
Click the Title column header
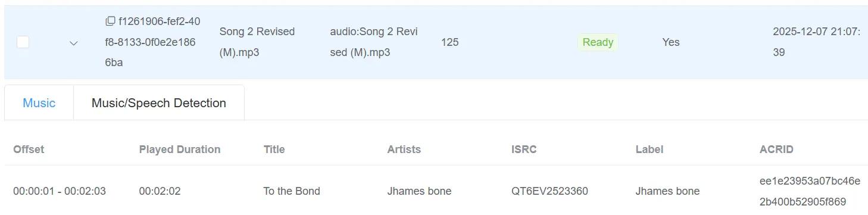click(274, 149)
